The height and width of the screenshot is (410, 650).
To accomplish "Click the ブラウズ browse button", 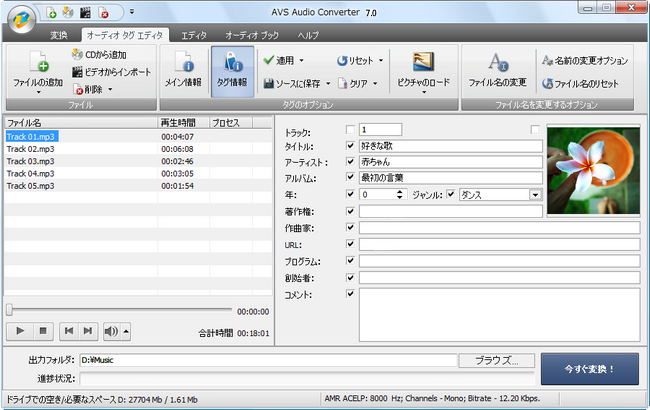I will click(496, 361).
